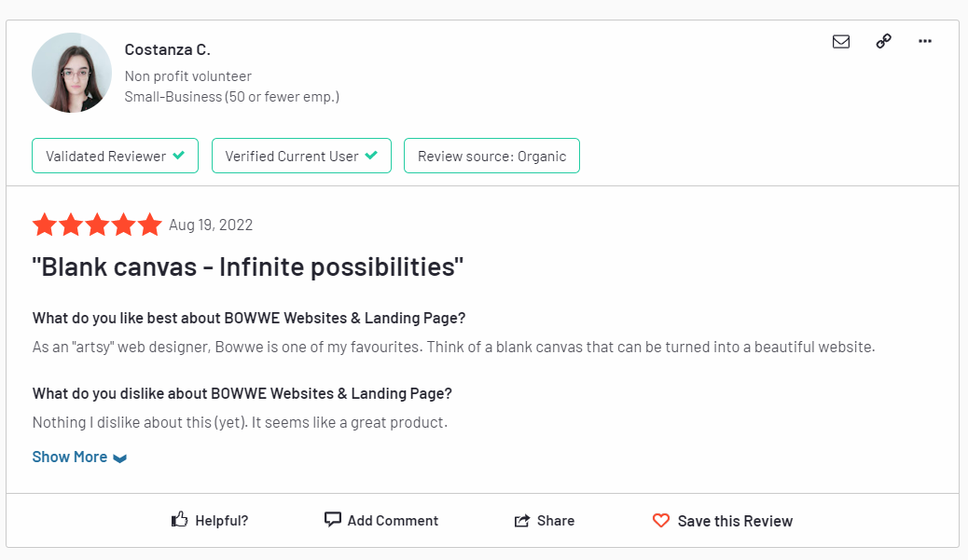
Task: Click the share arrow icon
Action: coord(521,521)
